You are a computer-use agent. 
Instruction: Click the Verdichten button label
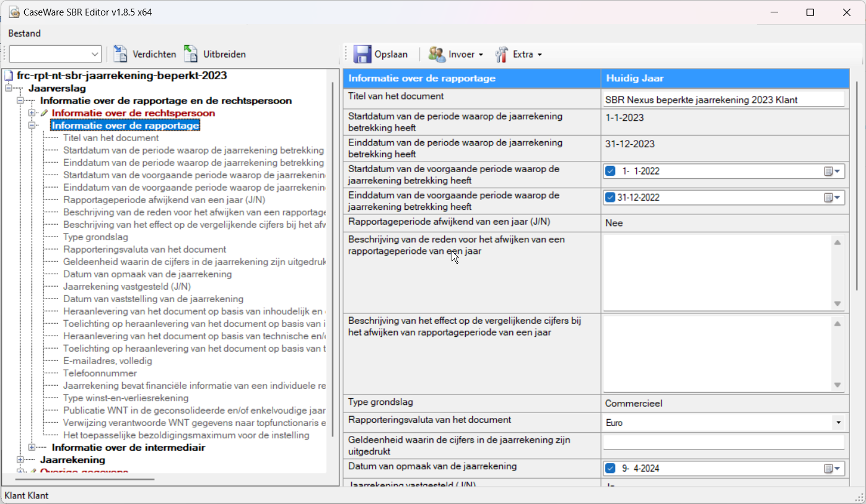tap(154, 54)
